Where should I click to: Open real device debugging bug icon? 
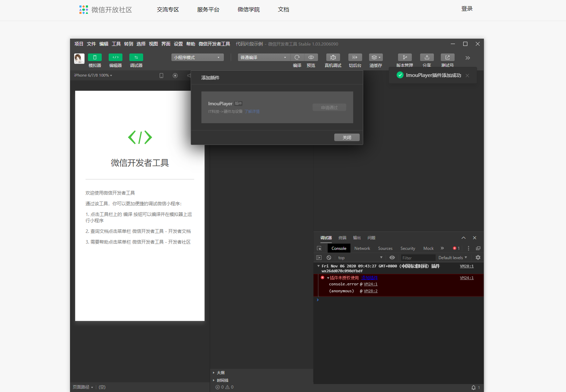pos(333,57)
